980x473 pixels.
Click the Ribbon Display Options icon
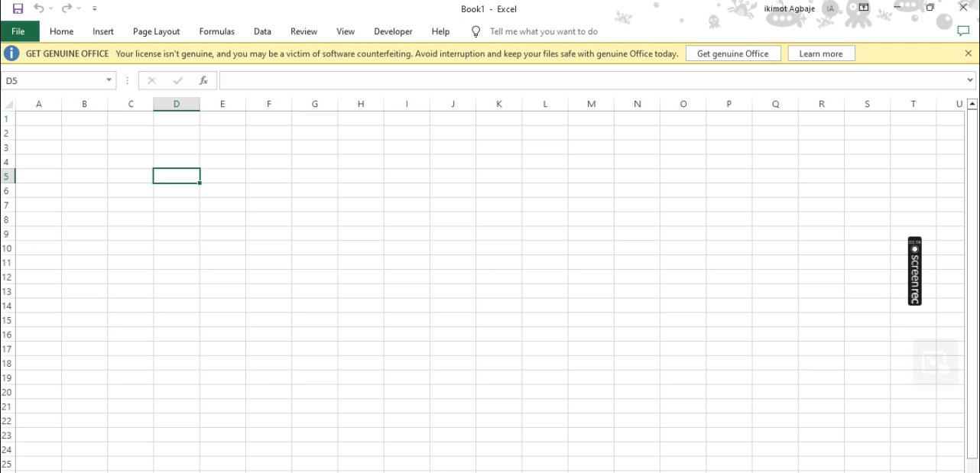864,8
